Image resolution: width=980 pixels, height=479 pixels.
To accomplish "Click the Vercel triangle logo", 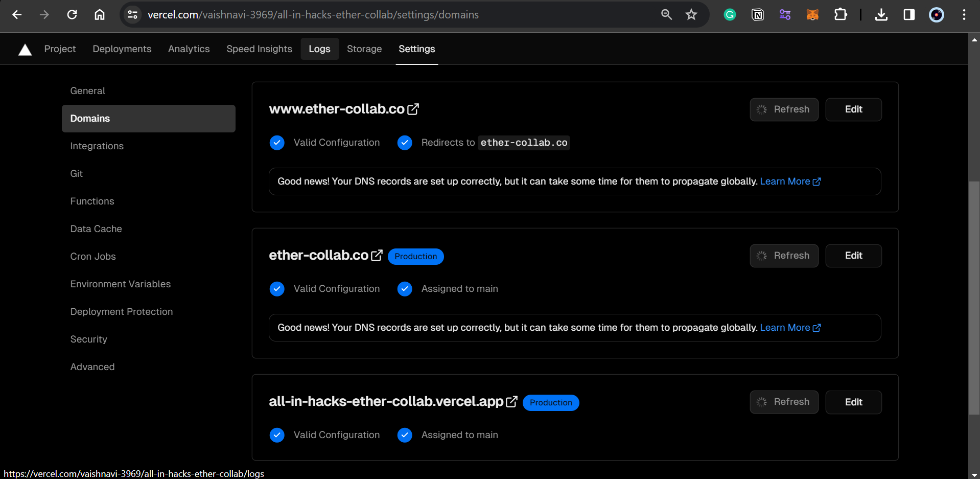I will (25, 50).
